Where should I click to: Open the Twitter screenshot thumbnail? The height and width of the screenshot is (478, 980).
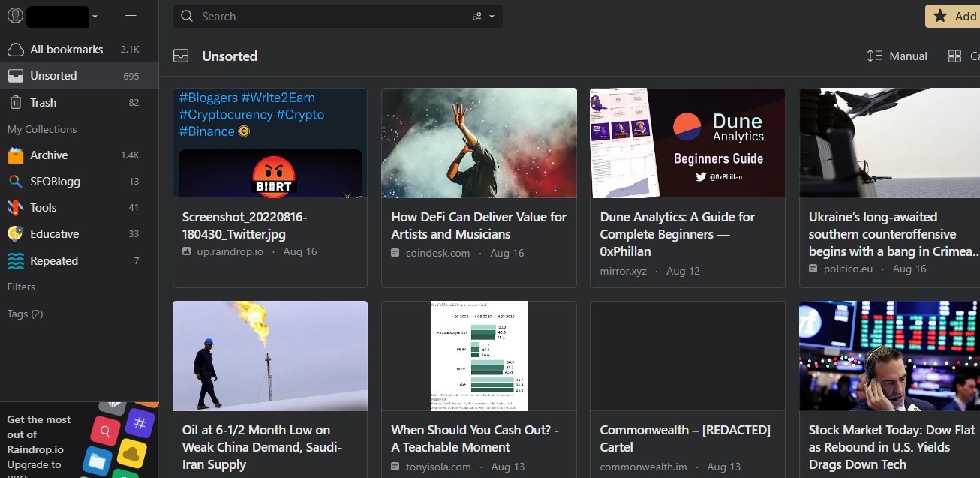point(270,143)
